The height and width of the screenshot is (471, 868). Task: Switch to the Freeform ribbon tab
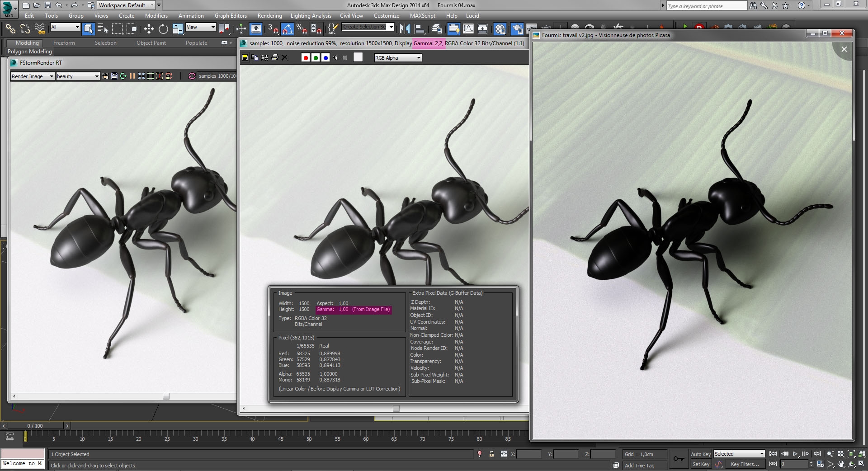64,43
